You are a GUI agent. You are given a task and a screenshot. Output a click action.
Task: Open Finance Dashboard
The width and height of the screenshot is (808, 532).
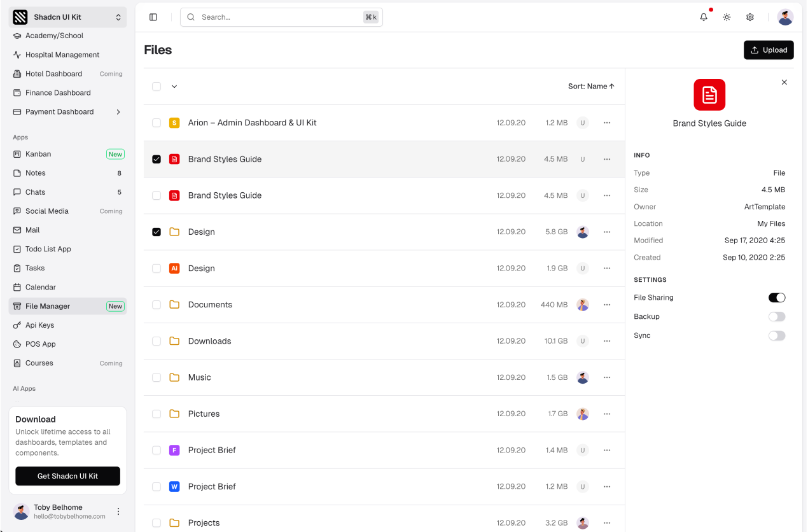(67, 93)
